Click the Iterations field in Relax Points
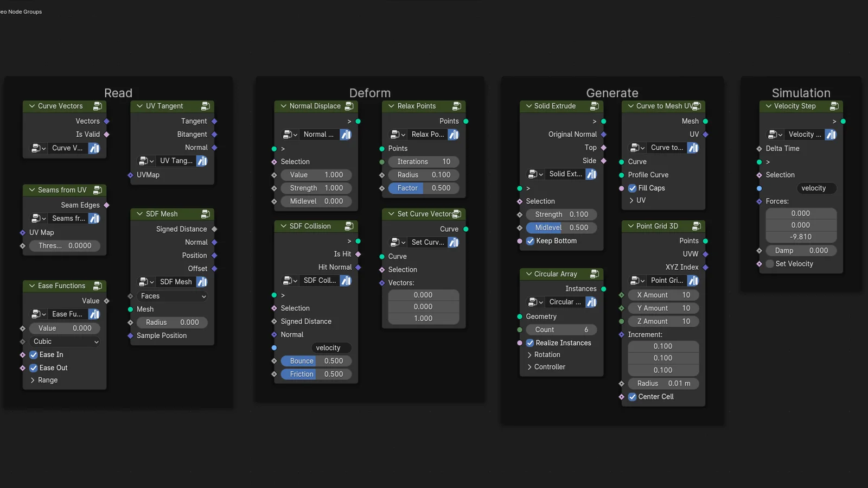 [424, 162]
